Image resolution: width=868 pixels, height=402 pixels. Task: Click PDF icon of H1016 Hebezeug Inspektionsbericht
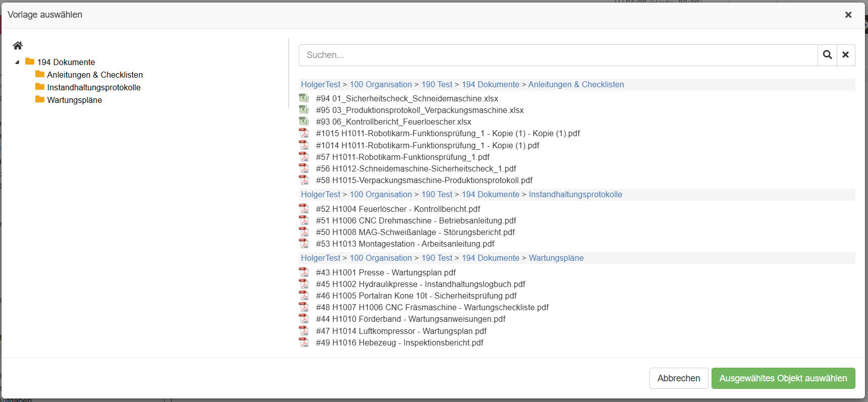coord(304,342)
